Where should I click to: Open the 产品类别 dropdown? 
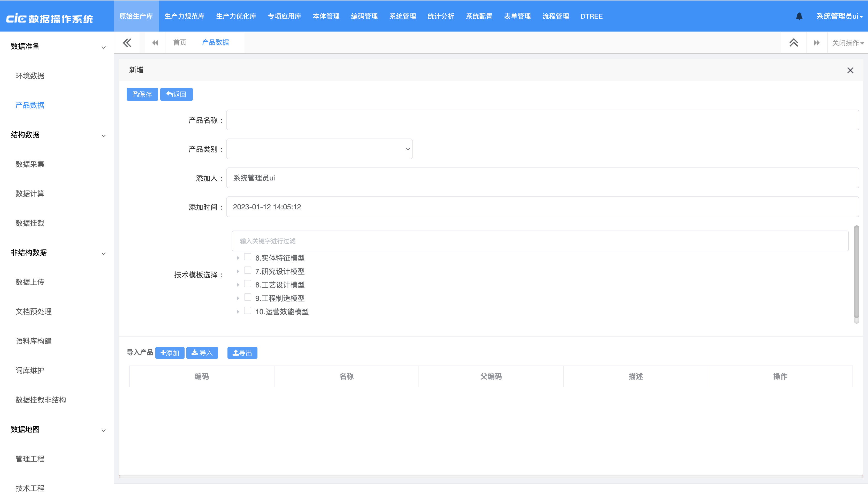[x=319, y=149]
